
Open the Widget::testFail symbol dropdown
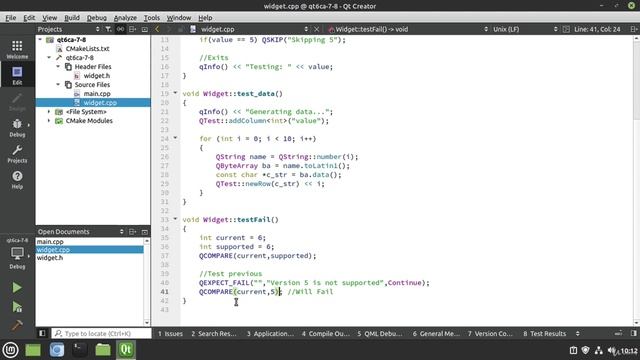(408, 29)
